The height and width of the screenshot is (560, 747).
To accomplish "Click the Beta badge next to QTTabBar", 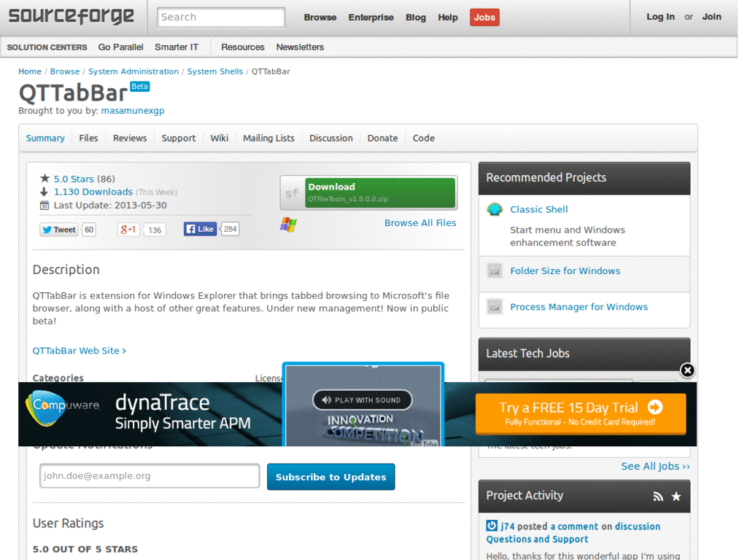I will (x=139, y=86).
